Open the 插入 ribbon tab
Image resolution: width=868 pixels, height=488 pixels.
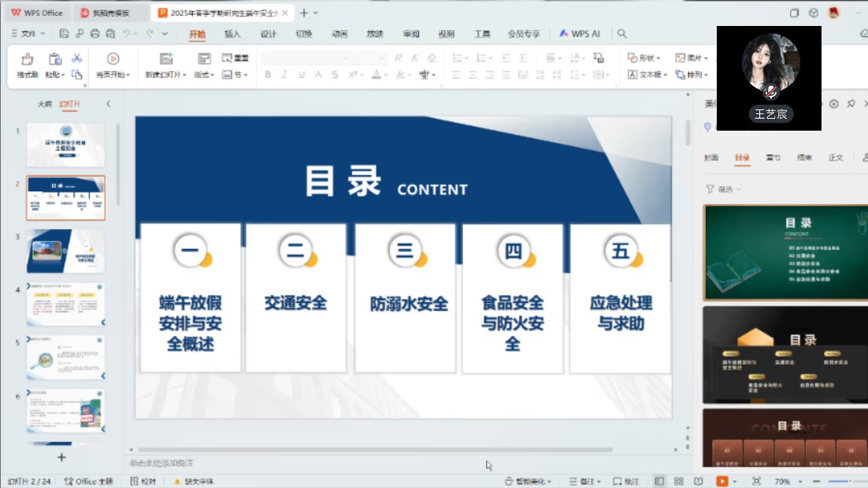point(232,34)
